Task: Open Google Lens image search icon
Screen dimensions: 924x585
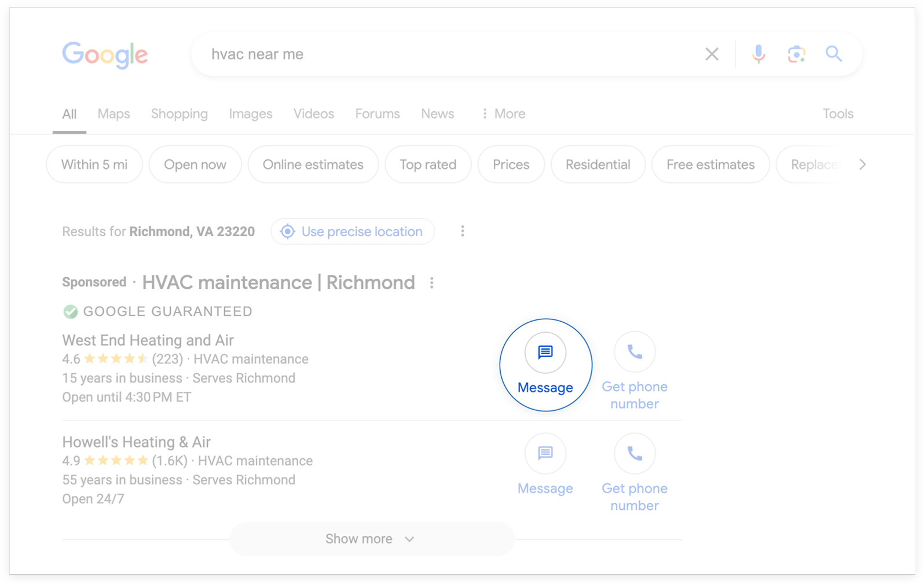Action: point(796,54)
